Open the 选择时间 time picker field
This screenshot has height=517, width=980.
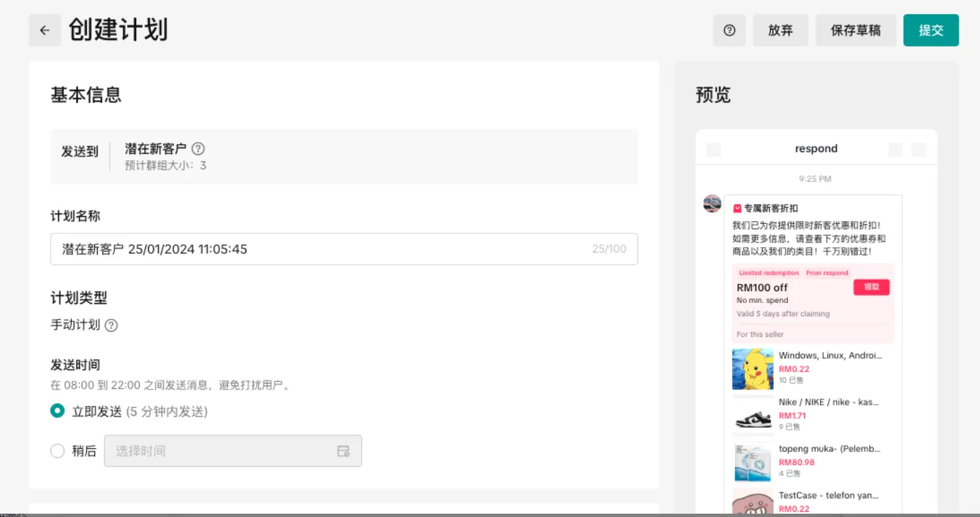click(233, 451)
